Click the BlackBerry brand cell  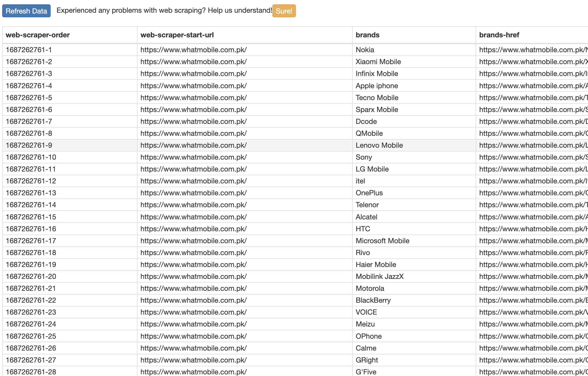(414, 300)
